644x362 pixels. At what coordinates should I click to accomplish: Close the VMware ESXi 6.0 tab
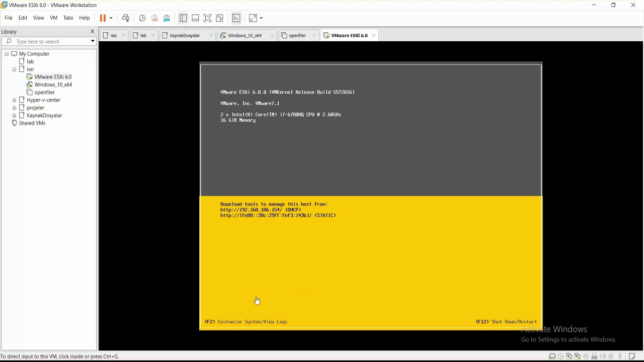pyautogui.click(x=374, y=36)
